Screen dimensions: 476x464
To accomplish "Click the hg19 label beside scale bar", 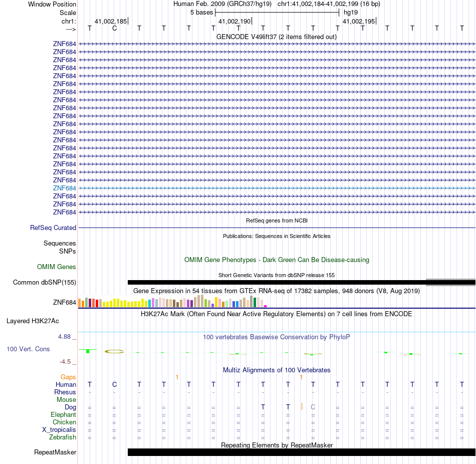I will [x=351, y=13].
